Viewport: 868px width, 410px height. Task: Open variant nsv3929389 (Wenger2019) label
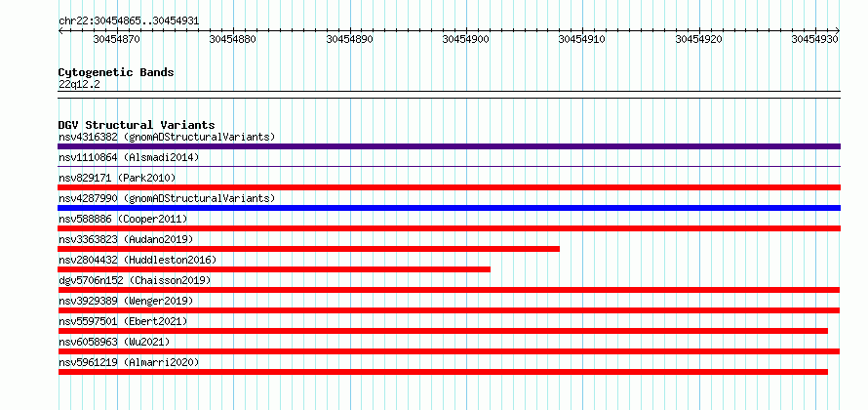point(126,301)
